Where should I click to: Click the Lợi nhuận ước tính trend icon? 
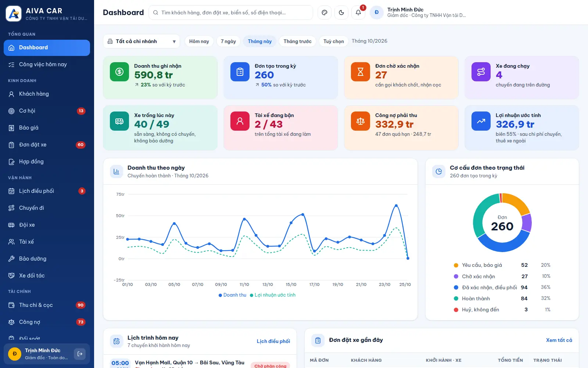(481, 121)
